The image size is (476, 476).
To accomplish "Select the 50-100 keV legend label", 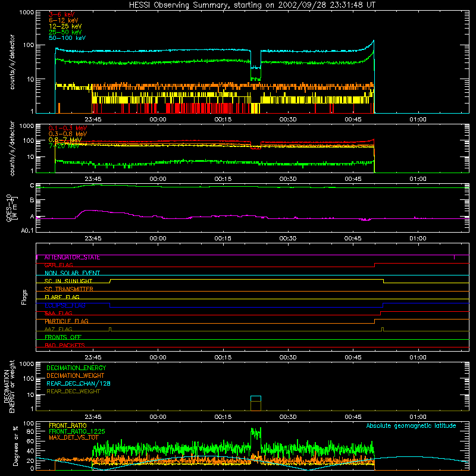I will pos(67,38).
